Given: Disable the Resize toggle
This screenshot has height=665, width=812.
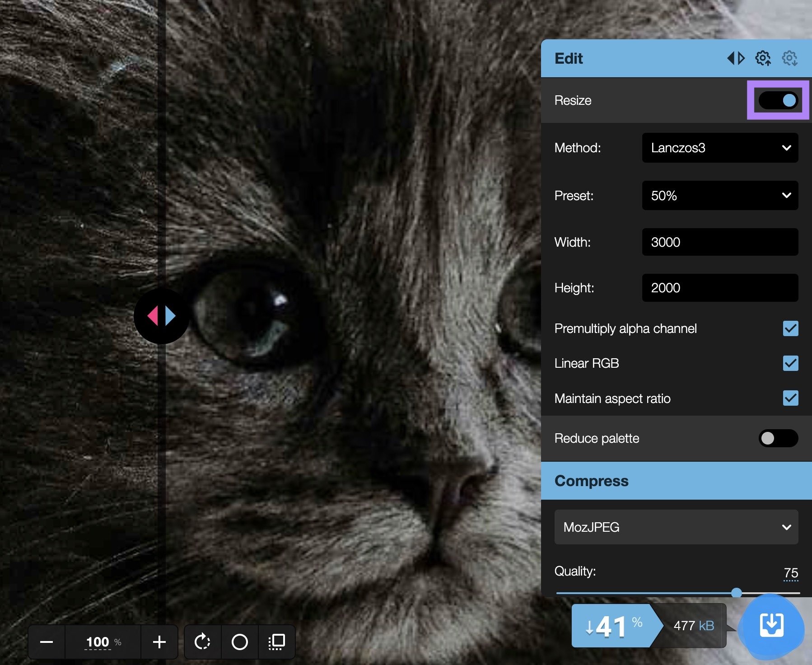Looking at the screenshot, I should (x=778, y=100).
